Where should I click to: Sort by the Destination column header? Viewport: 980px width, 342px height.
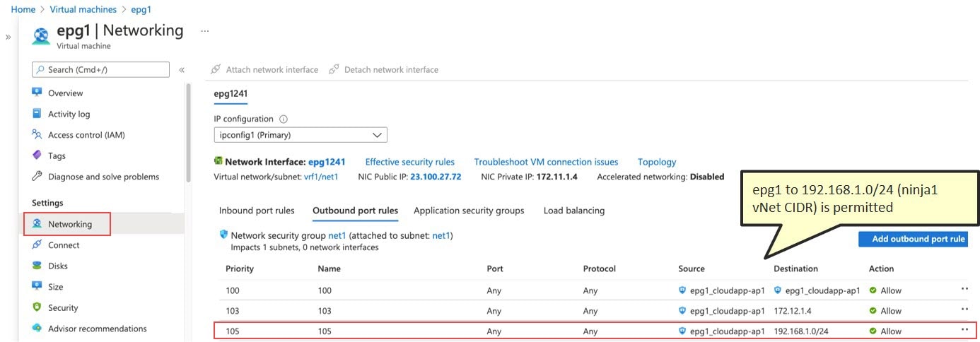[x=795, y=269]
